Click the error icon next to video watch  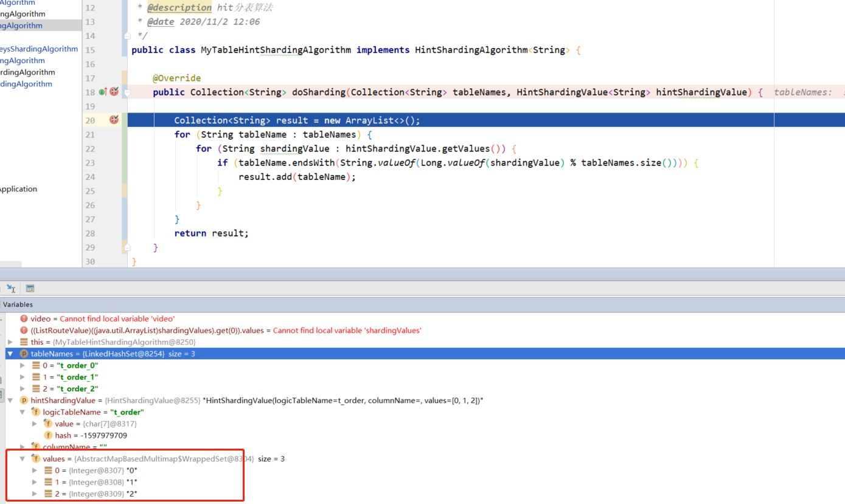(24, 319)
